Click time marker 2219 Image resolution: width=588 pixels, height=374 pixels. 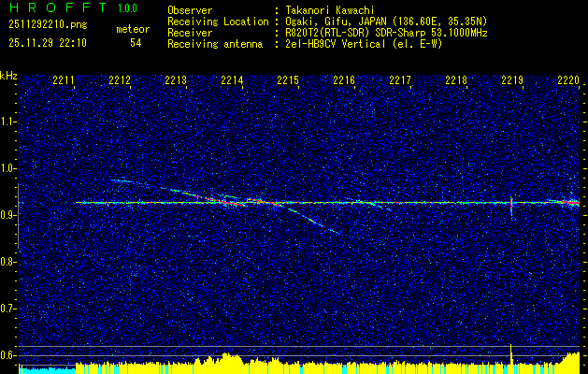(x=512, y=79)
